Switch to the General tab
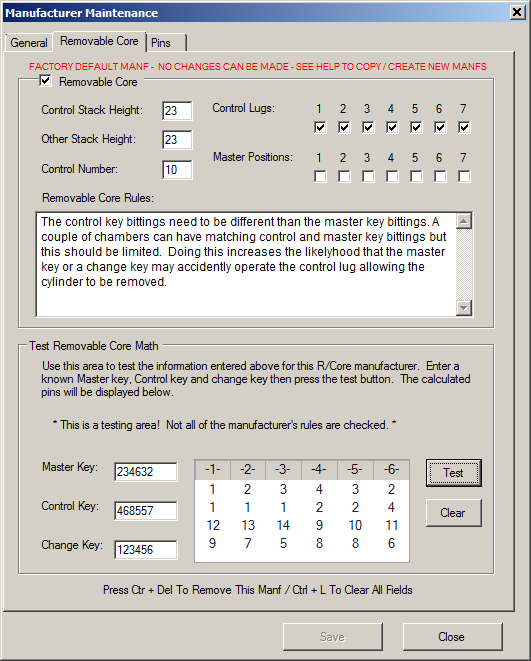Viewport: 531px width, 661px height. 29,43
